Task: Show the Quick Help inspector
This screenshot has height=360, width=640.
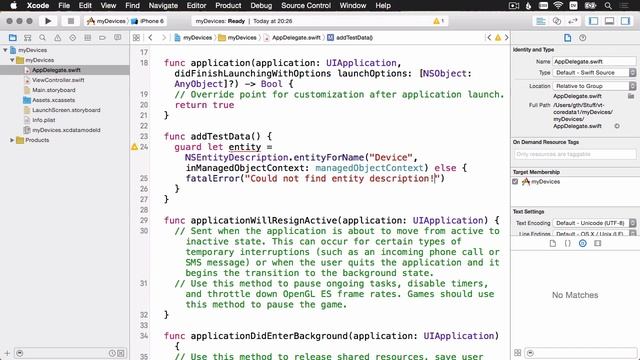Action: click(582, 38)
